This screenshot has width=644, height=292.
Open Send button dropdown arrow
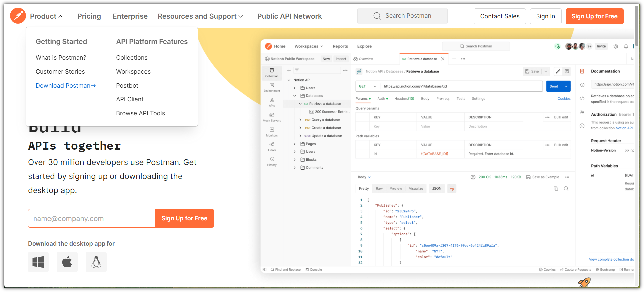(566, 86)
